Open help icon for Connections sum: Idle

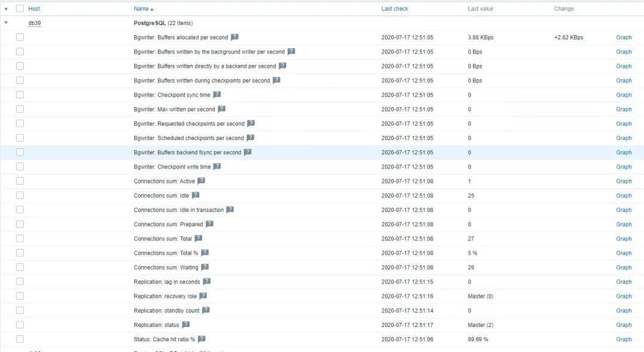196,195
